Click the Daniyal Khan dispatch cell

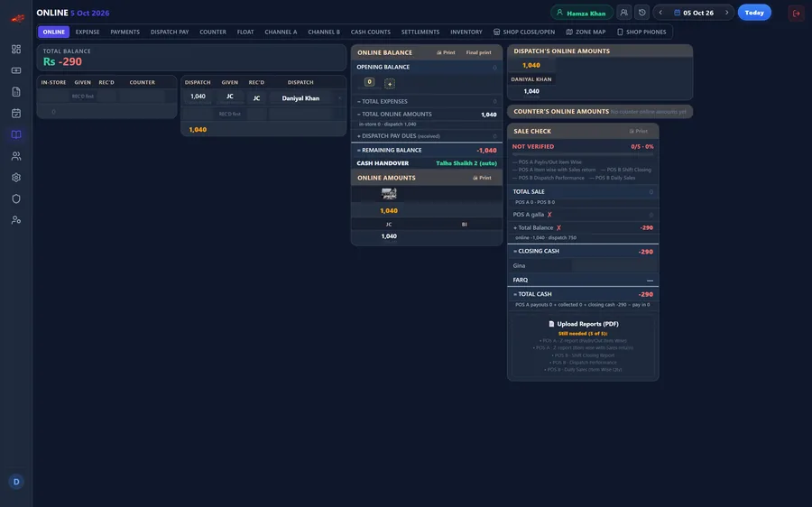coord(300,97)
